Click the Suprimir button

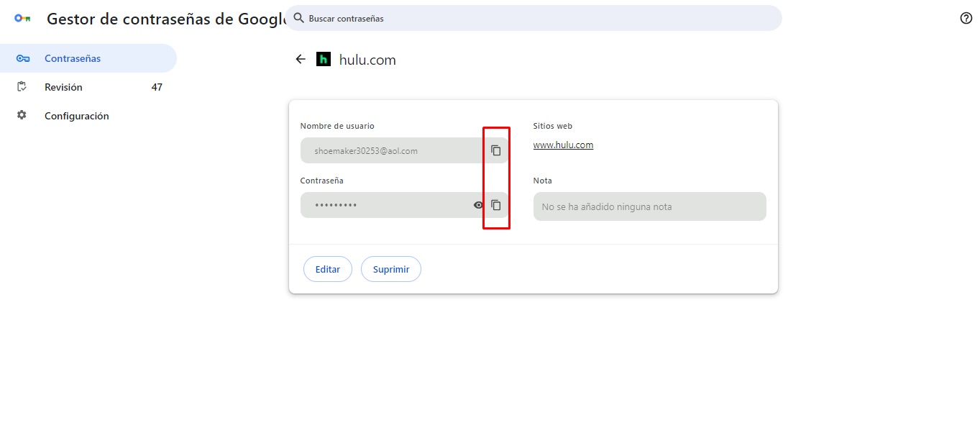[x=391, y=269]
